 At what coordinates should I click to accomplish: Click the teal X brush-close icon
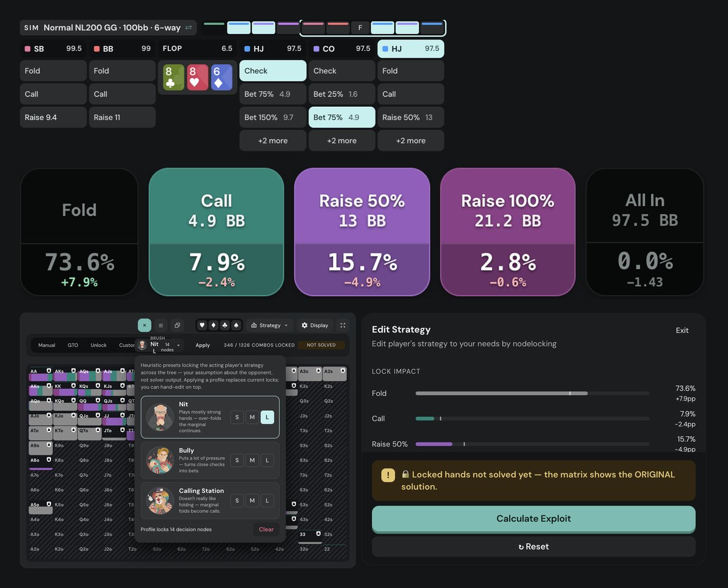(144, 325)
